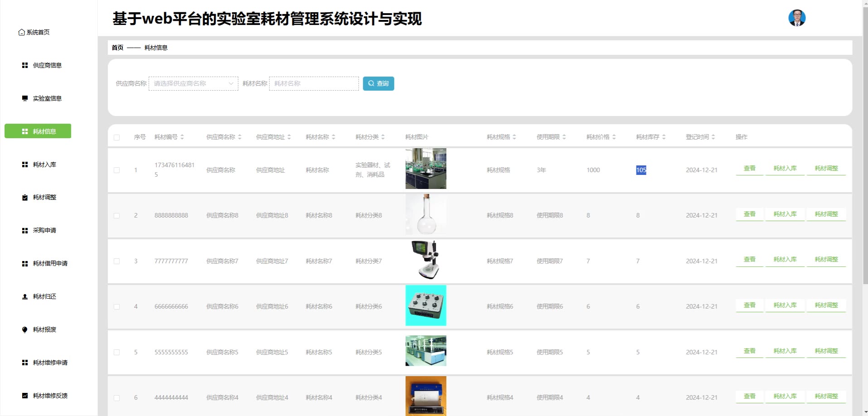This screenshot has width=868, height=416.
Task: Click the 耗材调整 clipboard icon in sidebar
Action: (x=25, y=198)
